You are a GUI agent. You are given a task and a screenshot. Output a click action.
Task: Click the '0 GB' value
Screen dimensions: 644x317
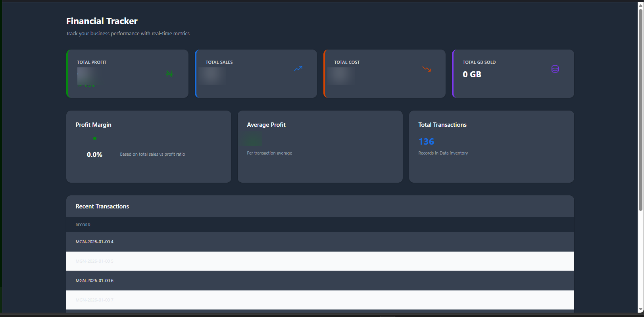tap(472, 74)
